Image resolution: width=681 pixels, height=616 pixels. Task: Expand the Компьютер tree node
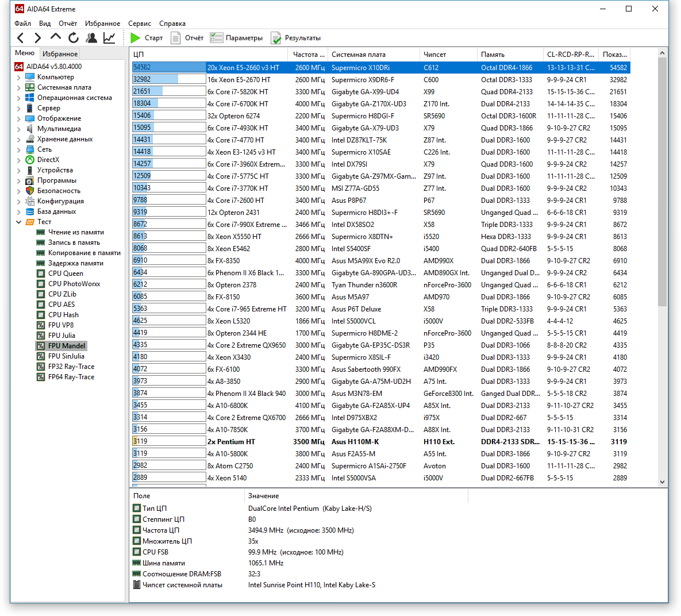coord(18,78)
